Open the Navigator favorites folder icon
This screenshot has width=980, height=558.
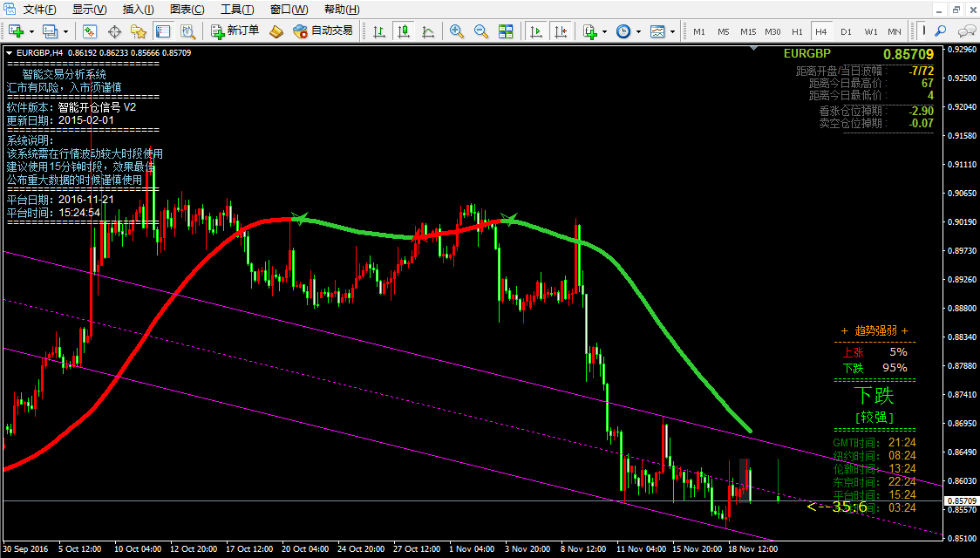click(138, 31)
